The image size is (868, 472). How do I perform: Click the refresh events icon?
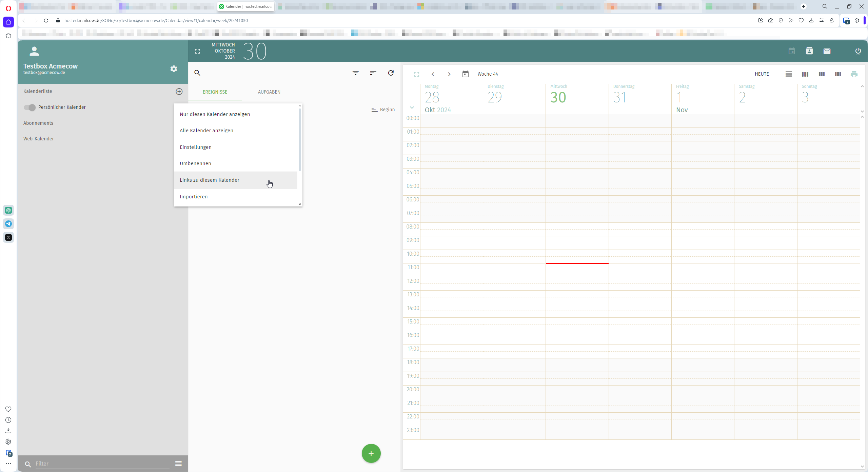click(391, 73)
